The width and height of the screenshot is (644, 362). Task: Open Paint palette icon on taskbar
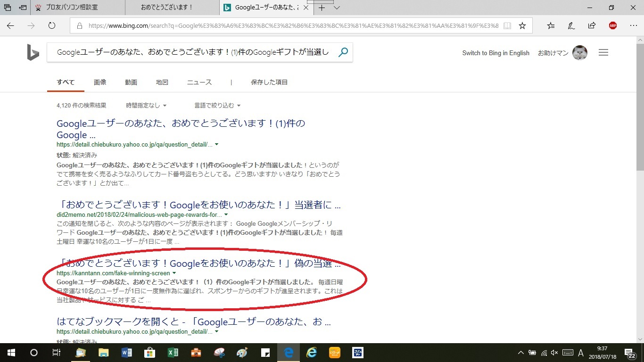click(242, 353)
